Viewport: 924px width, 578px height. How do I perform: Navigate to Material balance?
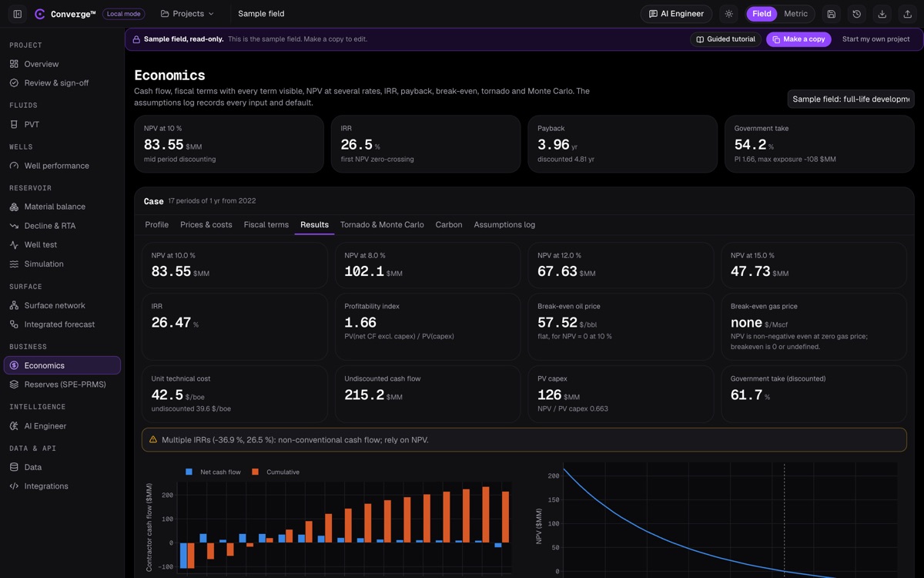coord(62,207)
